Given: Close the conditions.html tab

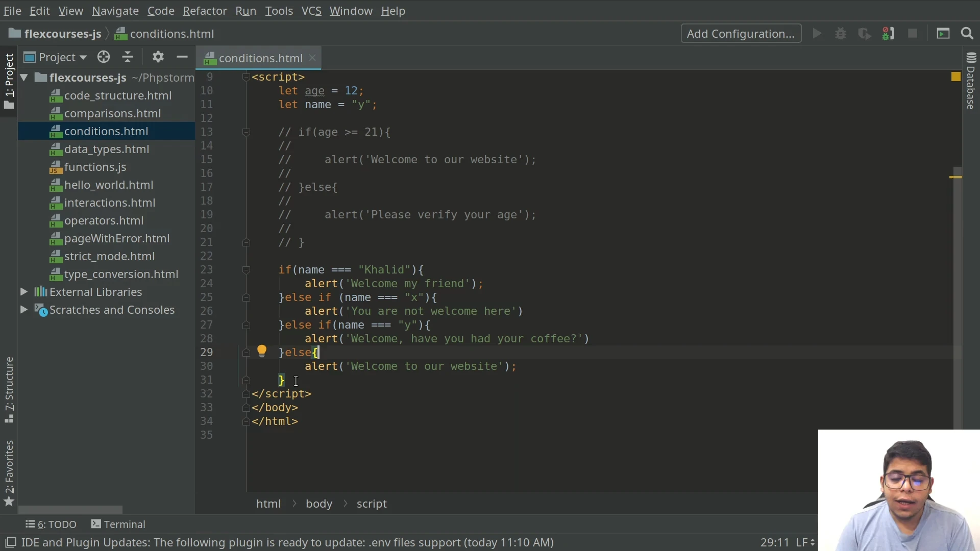Looking at the screenshot, I should (312, 58).
